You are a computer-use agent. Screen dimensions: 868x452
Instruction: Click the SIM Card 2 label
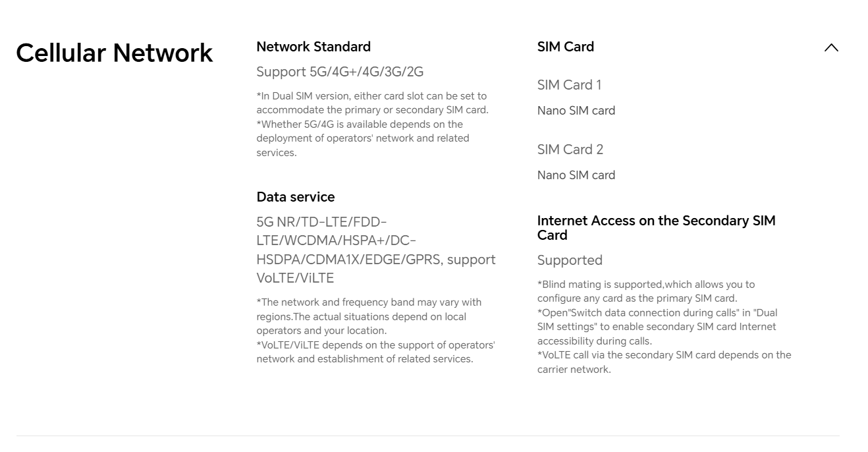click(570, 150)
